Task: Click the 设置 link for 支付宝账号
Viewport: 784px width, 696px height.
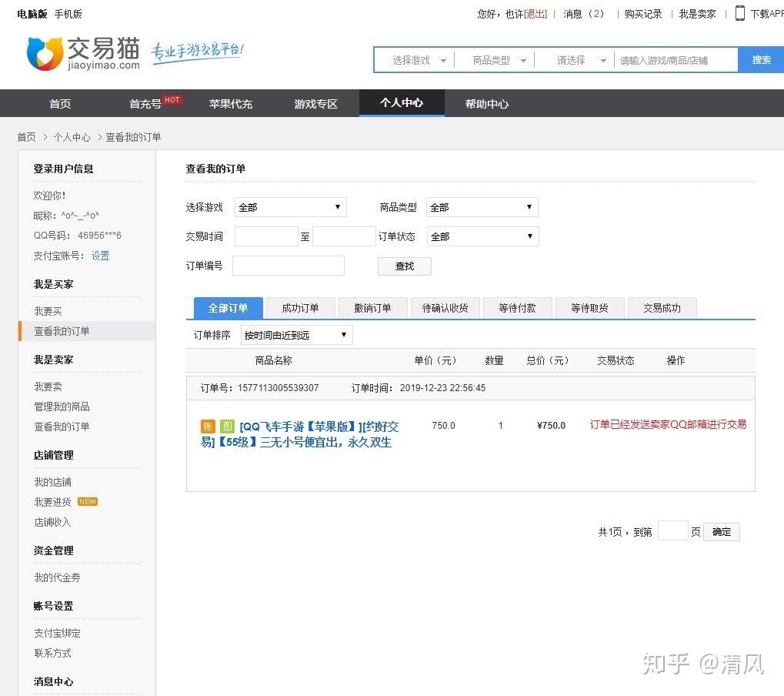Action: pyautogui.click(x=100, y=256)
